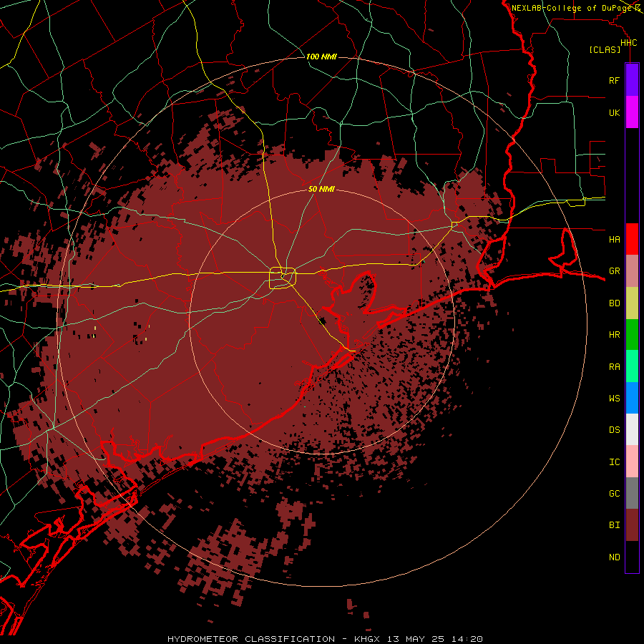Viewport: 644px width, 644px height.
Task: Click the RA legend label
Action: (x=614, y=366)
